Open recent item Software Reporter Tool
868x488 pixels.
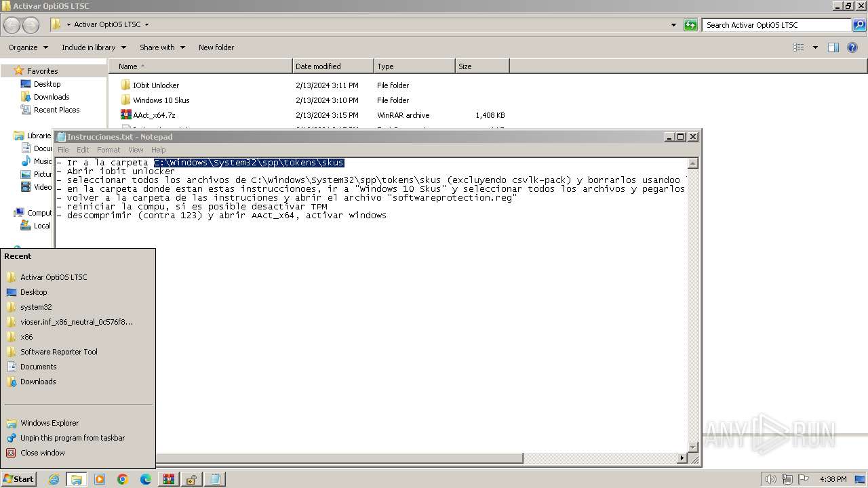pos(78,352)
